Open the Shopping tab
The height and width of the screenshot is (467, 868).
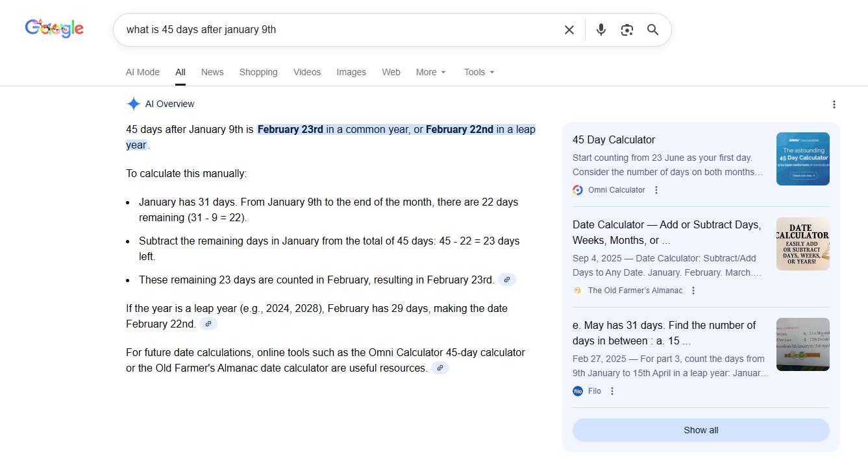(258, 72)
